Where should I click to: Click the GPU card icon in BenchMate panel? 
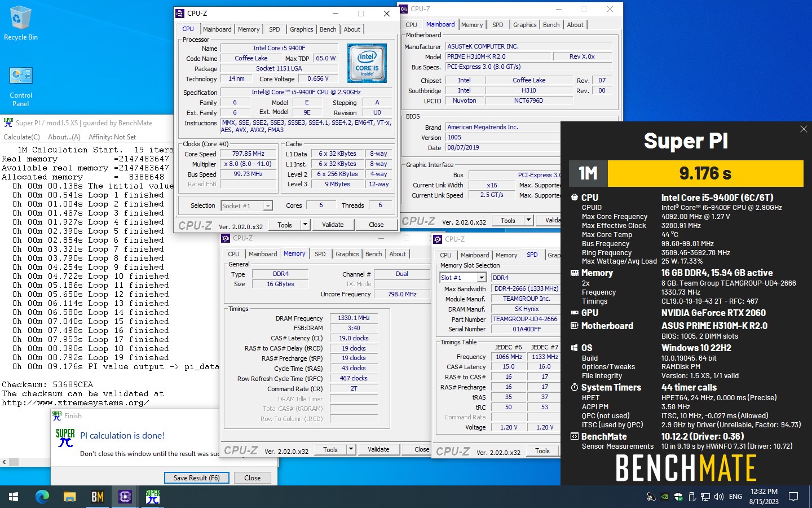pyautogui.click(x=575, y=313)
